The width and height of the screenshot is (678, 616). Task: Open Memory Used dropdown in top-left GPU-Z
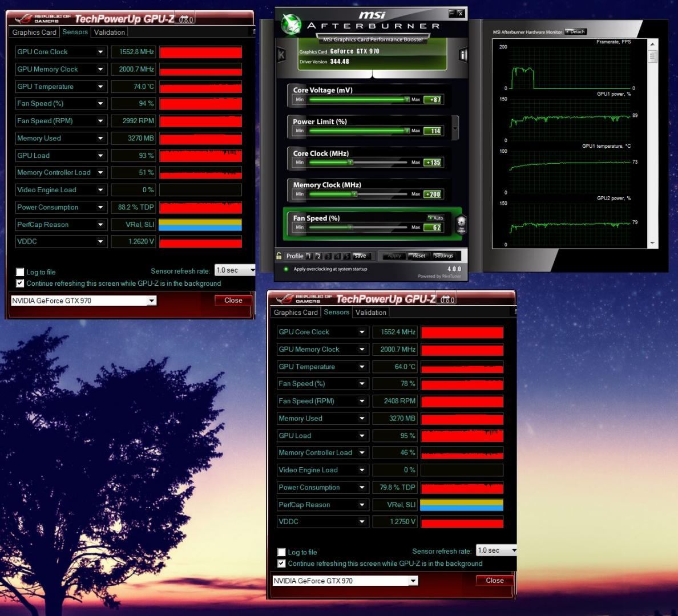coord(100,139)
